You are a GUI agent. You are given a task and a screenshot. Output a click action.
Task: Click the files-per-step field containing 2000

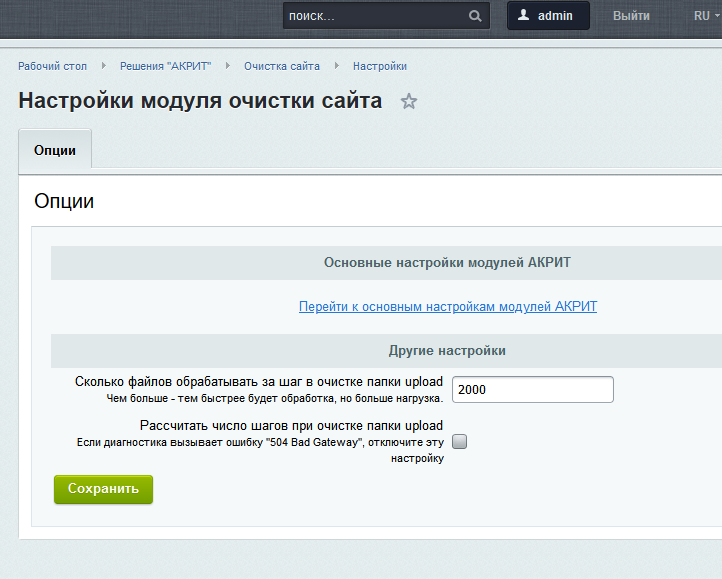532,389
